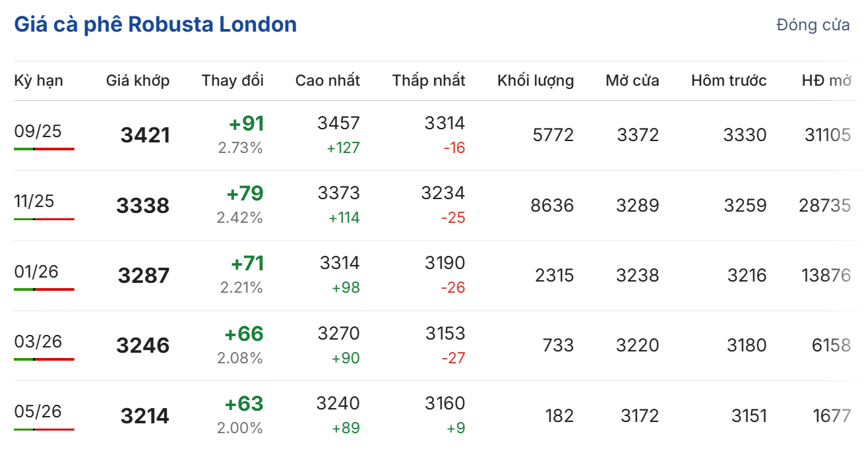Select the "Giá khớp" column header

point(138,80)
